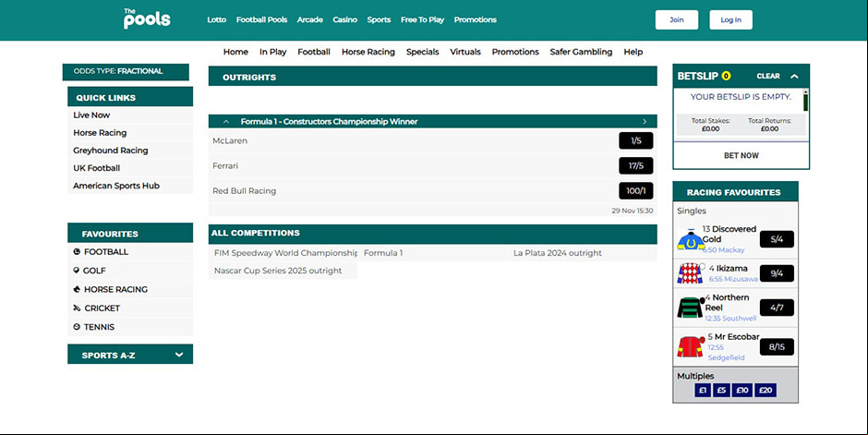868x435 pixels.
Task: Expand the Sports A-Z list
Action: [179, 355]
